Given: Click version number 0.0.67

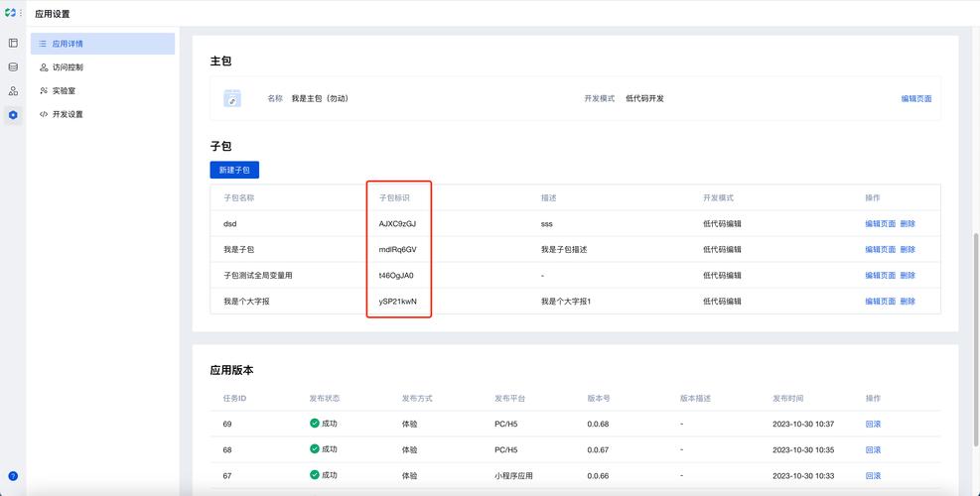Looking at the screenshot, I should point(598,449).
